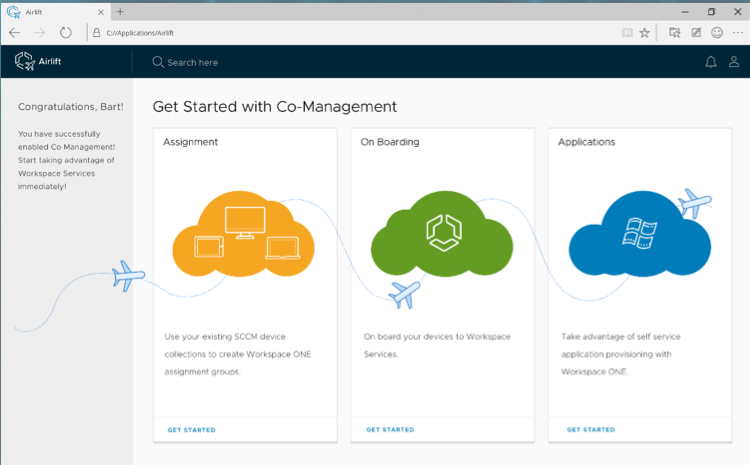Click Get Started under Assignment
This screenshot has height=465, width=750.
coord(191,430)
